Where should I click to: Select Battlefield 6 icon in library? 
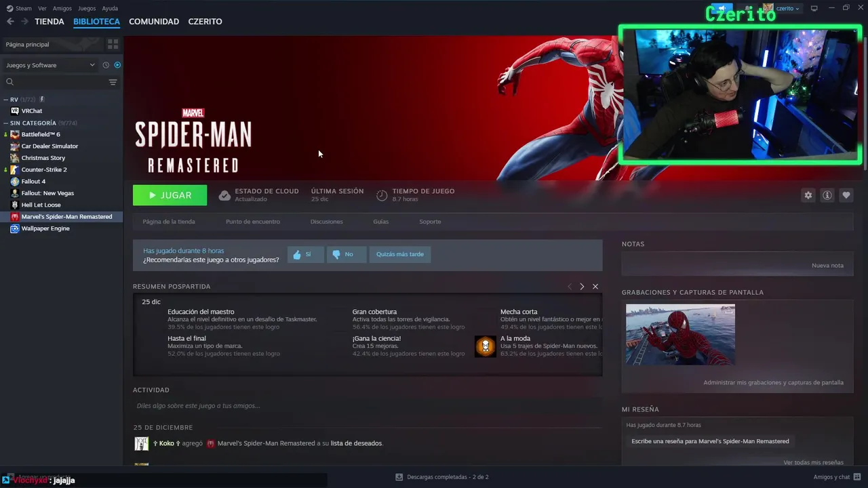(15, 134)
